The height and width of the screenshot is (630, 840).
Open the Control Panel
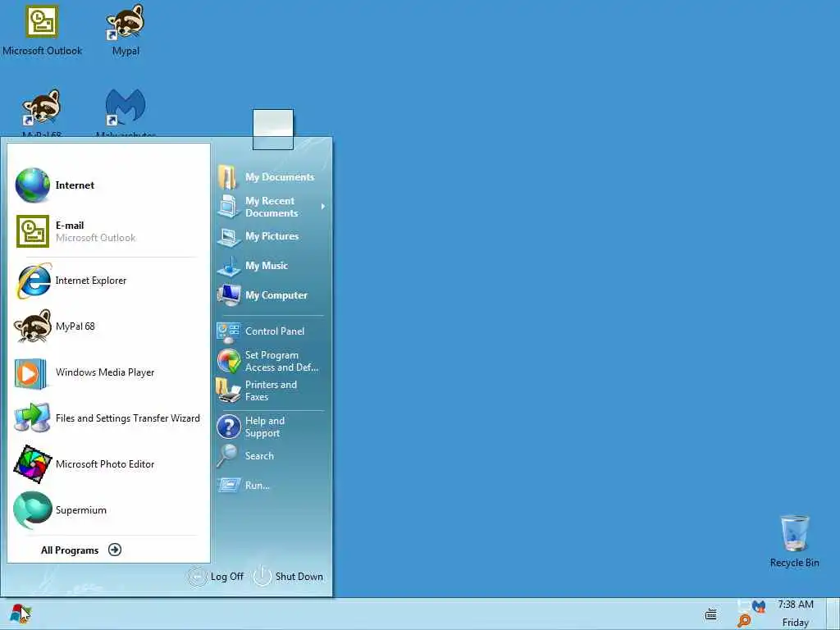(271, 331)
